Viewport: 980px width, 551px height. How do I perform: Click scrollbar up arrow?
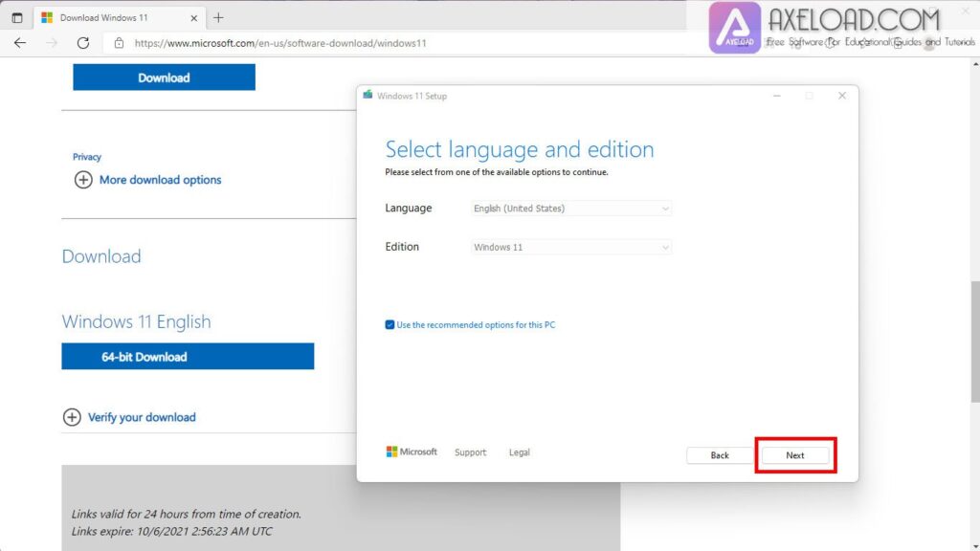tap(975, 64)
